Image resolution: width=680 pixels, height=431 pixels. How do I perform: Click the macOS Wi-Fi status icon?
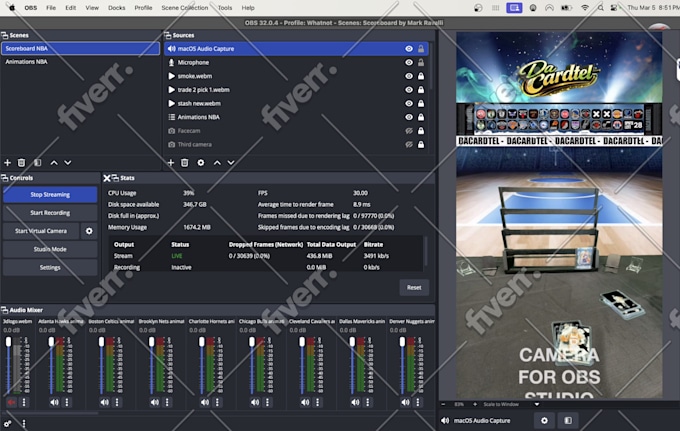click(585, 8)
